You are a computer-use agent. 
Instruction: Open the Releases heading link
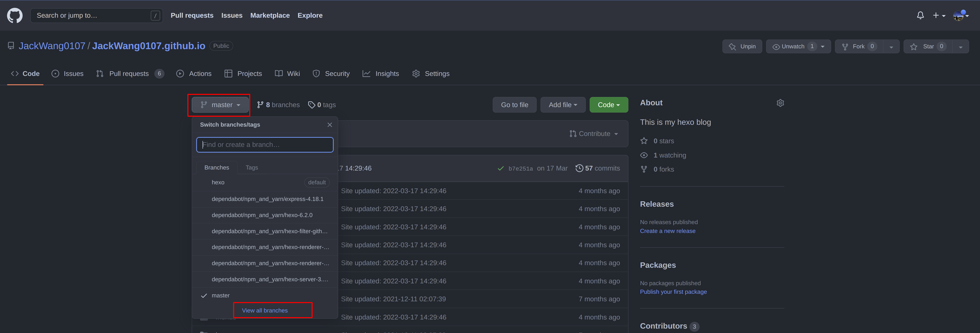657,204
